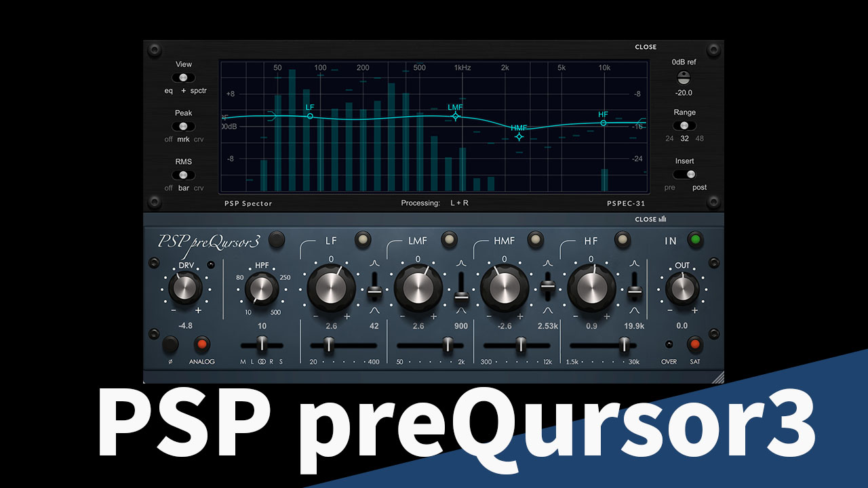This screenshot has width=868, height=488.
Task: Click the HPF cutoff knob
Action: 261,289
